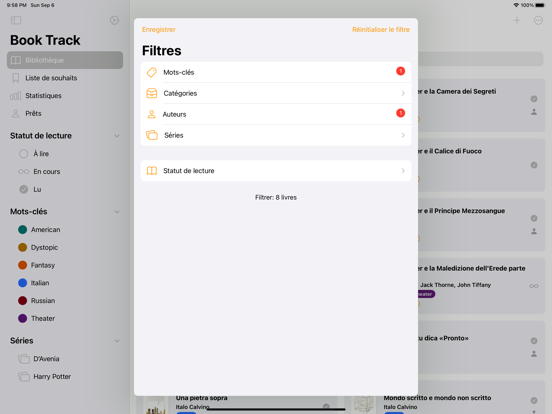The image size is (552, 414).
Task: Open the Catégories filter row
Action: pos(276,93)
